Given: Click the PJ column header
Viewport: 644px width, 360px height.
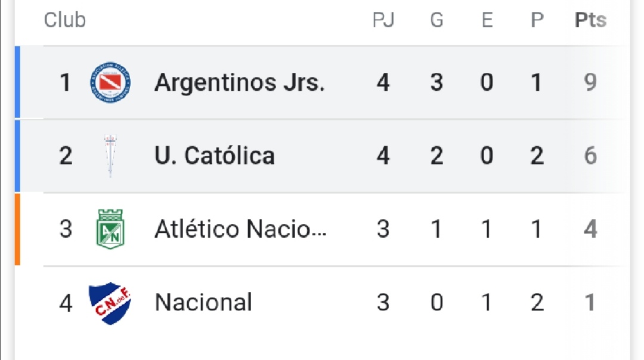Looking at the screenshot, I should click(x=383, y=20).
